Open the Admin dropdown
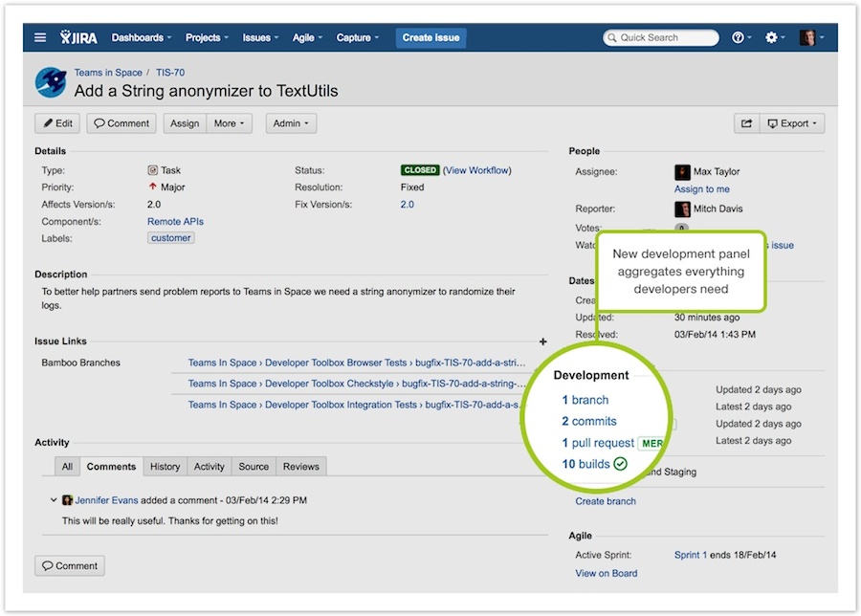 click(291, 123)
